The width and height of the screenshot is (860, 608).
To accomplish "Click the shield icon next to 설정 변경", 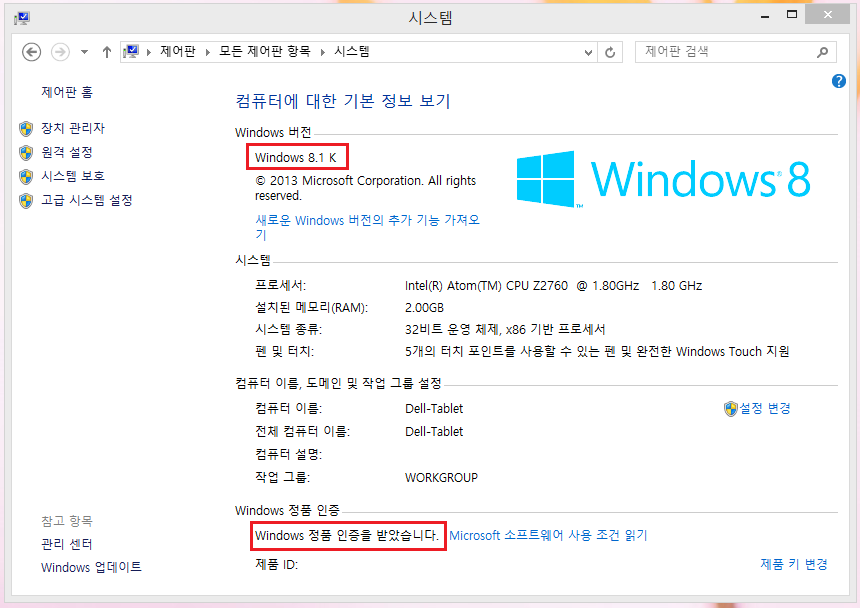I will pos(731,408).
